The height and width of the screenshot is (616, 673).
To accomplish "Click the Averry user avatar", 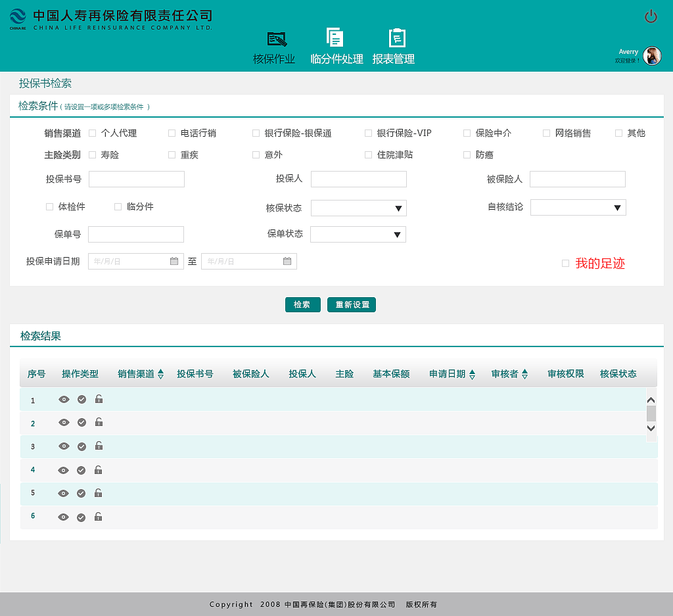I will pyautogui.click(x=651, y=56).
